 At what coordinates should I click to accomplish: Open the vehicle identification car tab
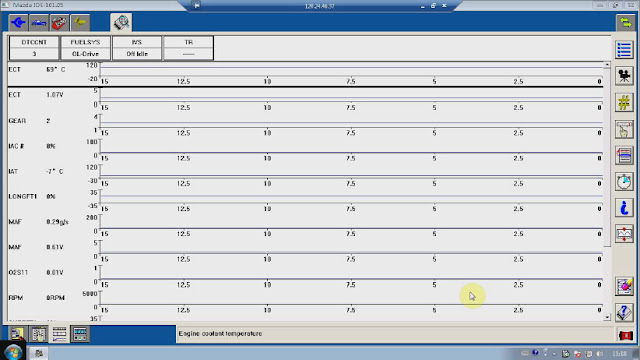click(39, 22)
